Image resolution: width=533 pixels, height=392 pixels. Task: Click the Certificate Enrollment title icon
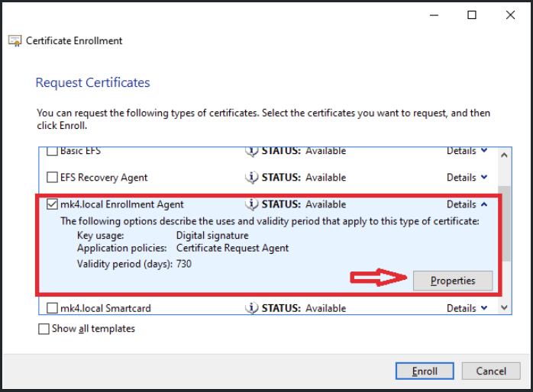pos(15,40)
